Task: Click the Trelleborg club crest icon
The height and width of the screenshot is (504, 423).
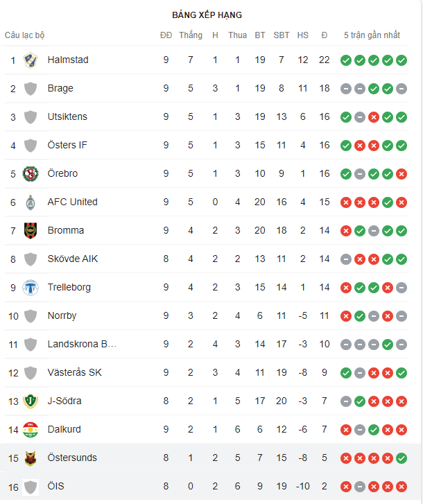Action: (x=31, y=288)
